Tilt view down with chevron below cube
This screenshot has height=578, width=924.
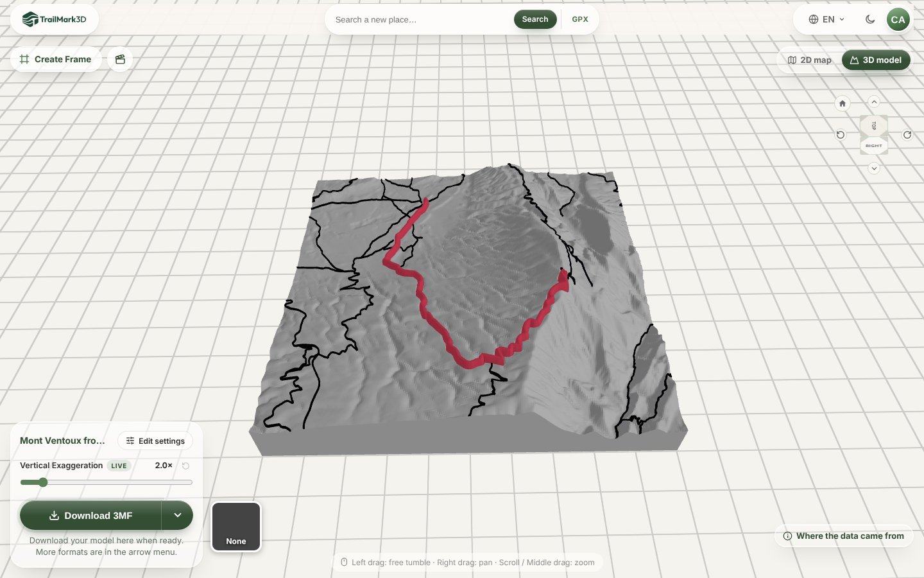(x=874, y=168)
